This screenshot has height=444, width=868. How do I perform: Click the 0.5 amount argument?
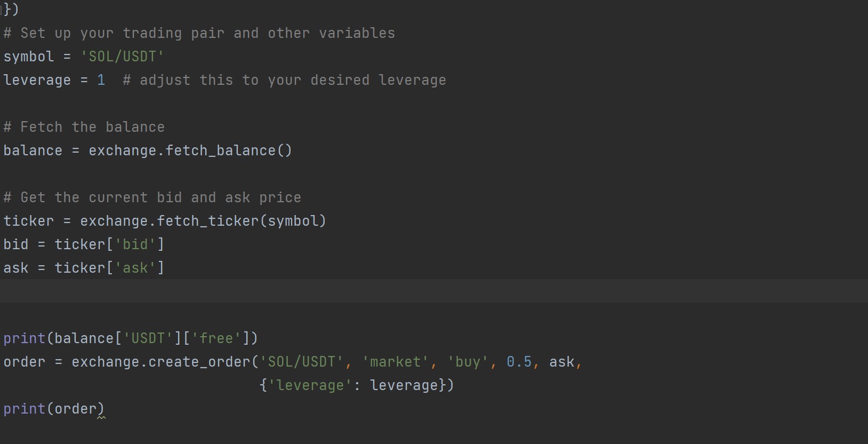click(519, 362)
